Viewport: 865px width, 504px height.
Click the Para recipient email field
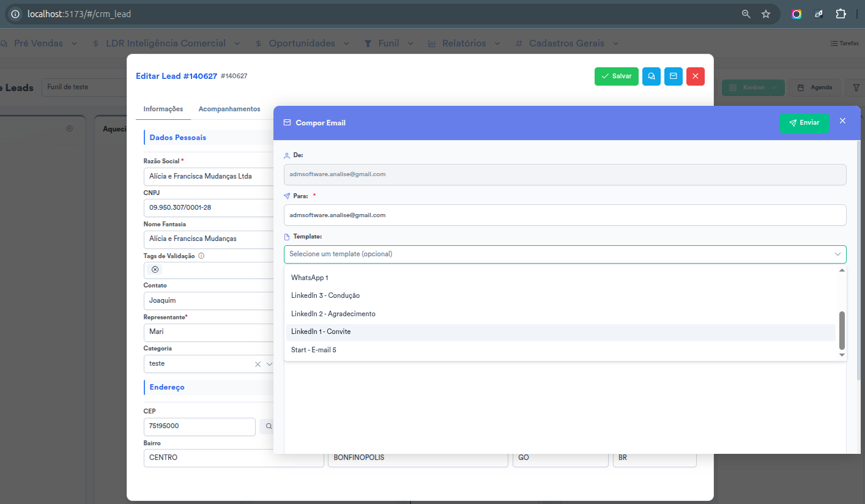click(x=565, y=215)
